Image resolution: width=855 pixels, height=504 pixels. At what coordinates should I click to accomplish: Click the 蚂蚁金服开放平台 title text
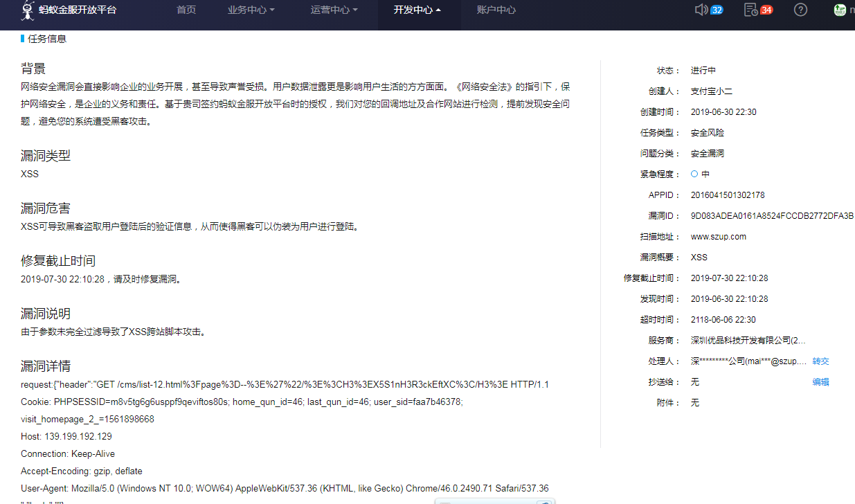click(x=78, y=10)
